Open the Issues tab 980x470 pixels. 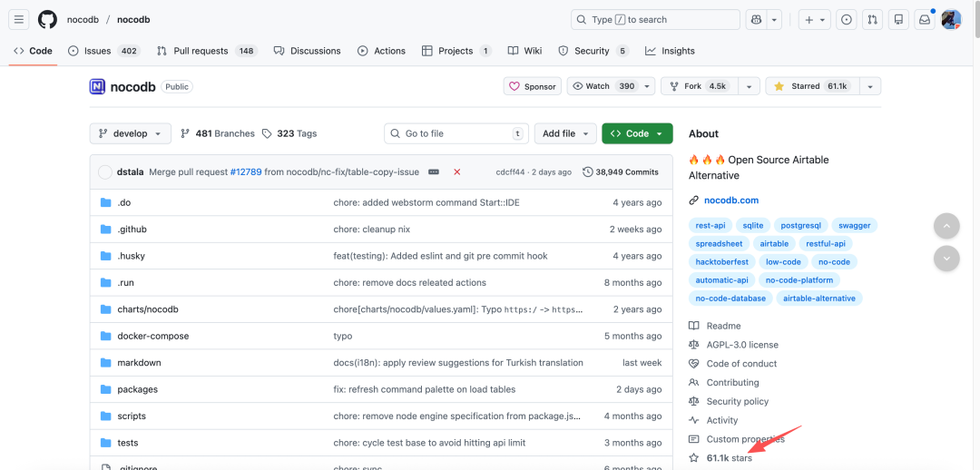(x=103, y=51)
